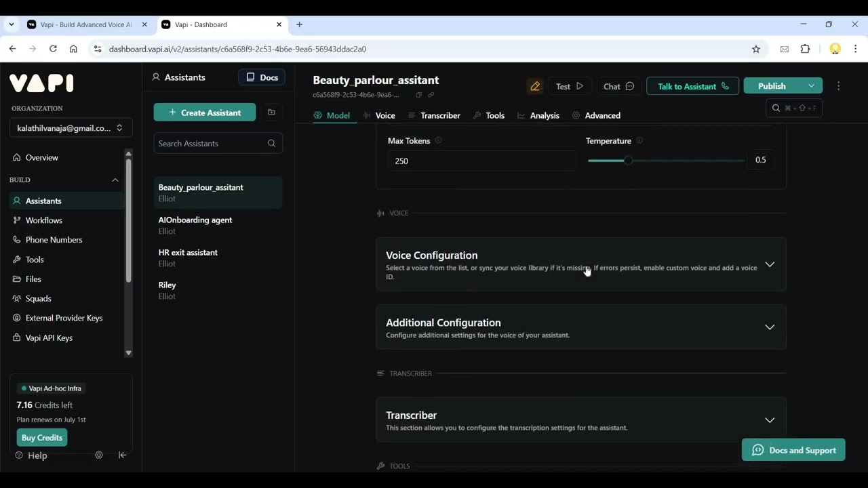Select the HR exit assistant entry
The image size is (868, 488).
tap(218, 258)
